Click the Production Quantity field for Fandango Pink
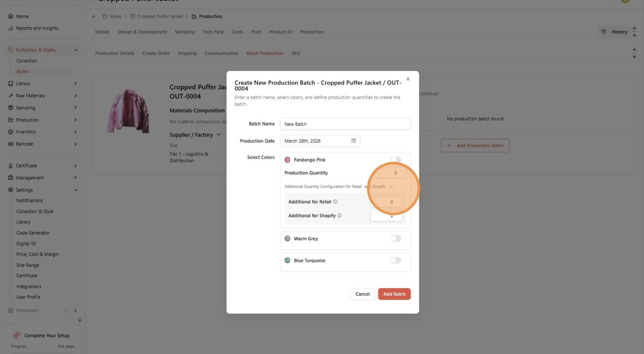644x354 pixels. (x=391, y=173)
